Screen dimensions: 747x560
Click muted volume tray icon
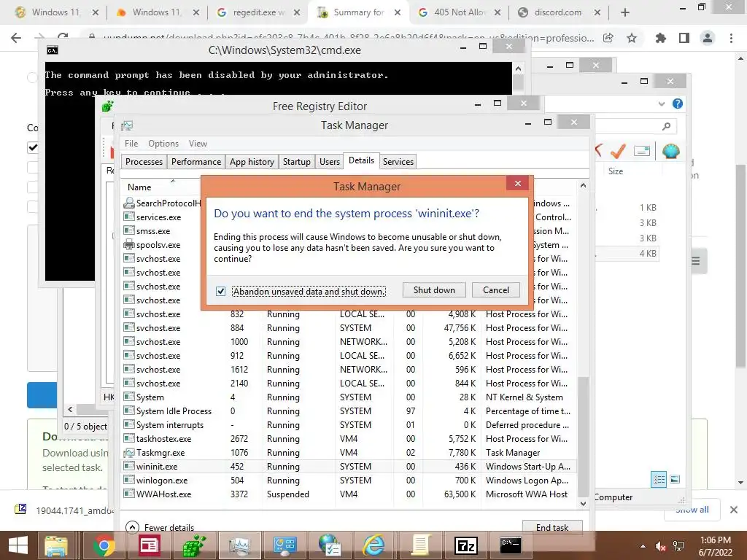point(660,546)
